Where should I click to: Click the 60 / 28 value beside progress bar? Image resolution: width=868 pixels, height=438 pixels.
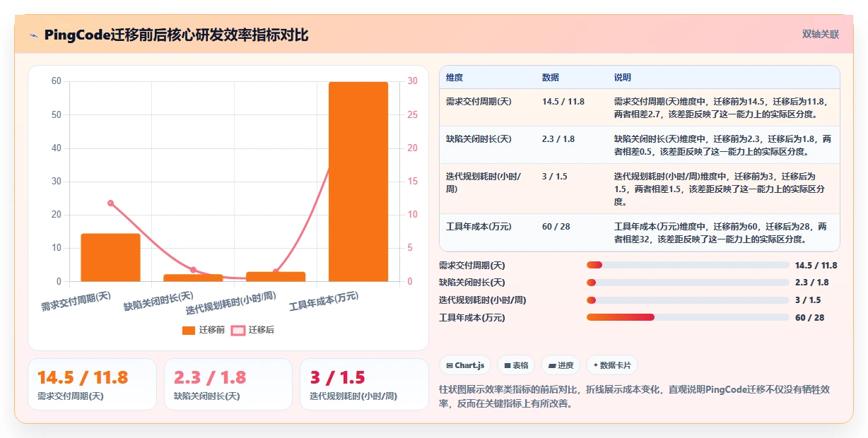coord(810,318)
